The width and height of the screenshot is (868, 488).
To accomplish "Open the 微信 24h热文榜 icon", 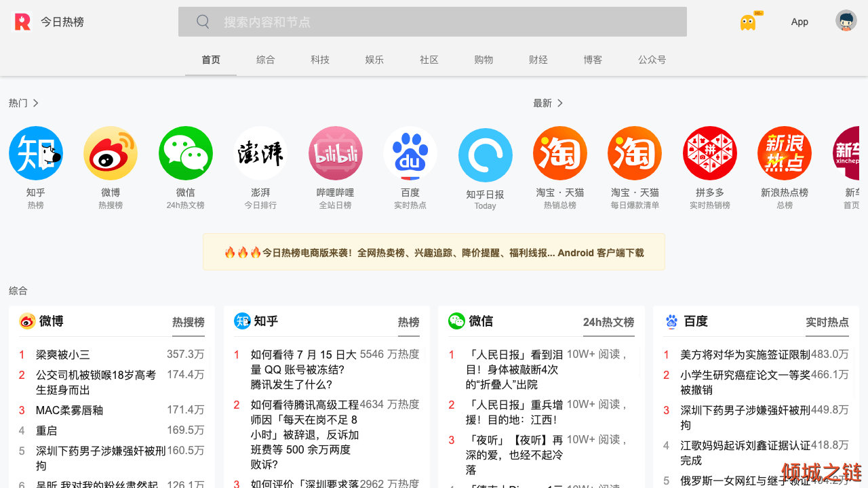I will pos(186,153).
